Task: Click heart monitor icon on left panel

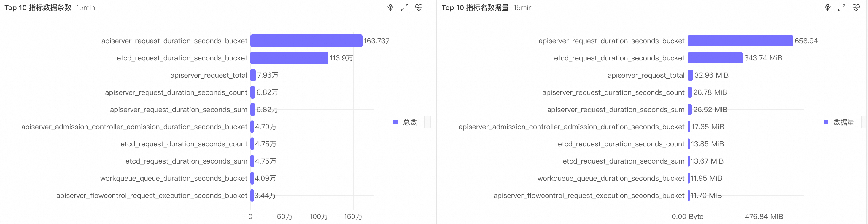Action: tap(419, 7)
